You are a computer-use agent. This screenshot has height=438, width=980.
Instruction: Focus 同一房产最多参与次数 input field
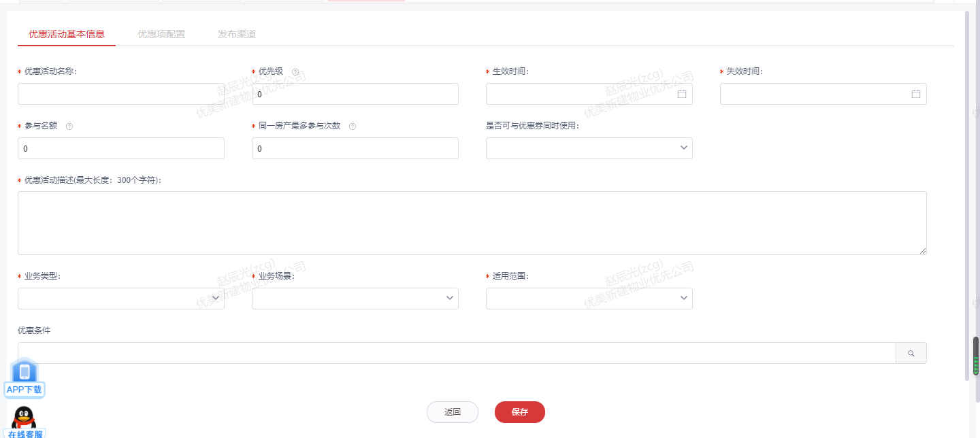pos(355,148)
